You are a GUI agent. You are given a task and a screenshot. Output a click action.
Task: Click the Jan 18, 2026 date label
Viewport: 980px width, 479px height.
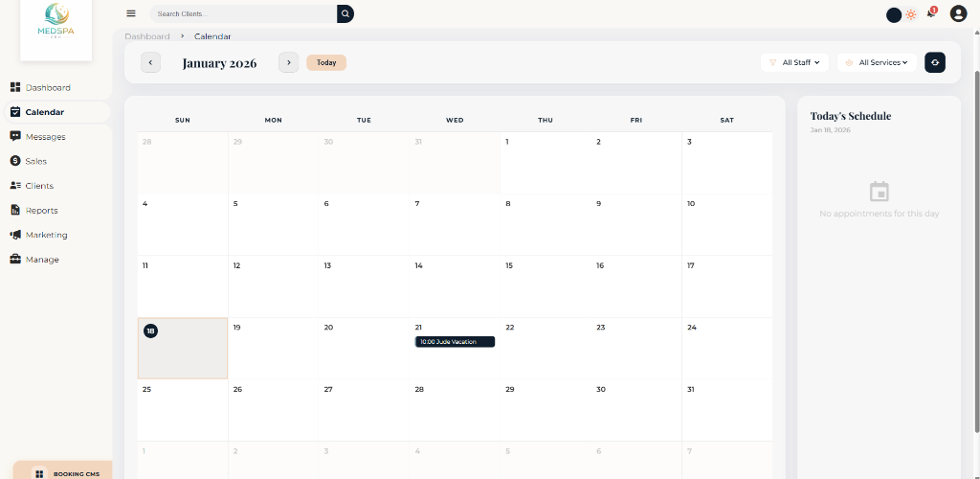(x=830, y=130)
